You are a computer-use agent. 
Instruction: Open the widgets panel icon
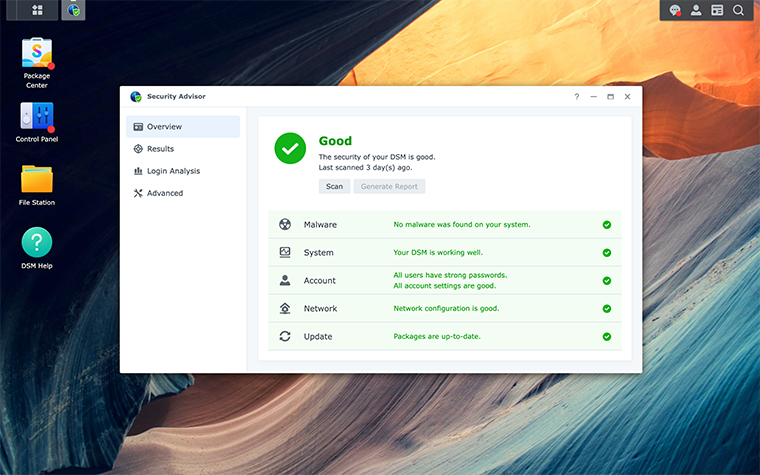tap(717, 10)
